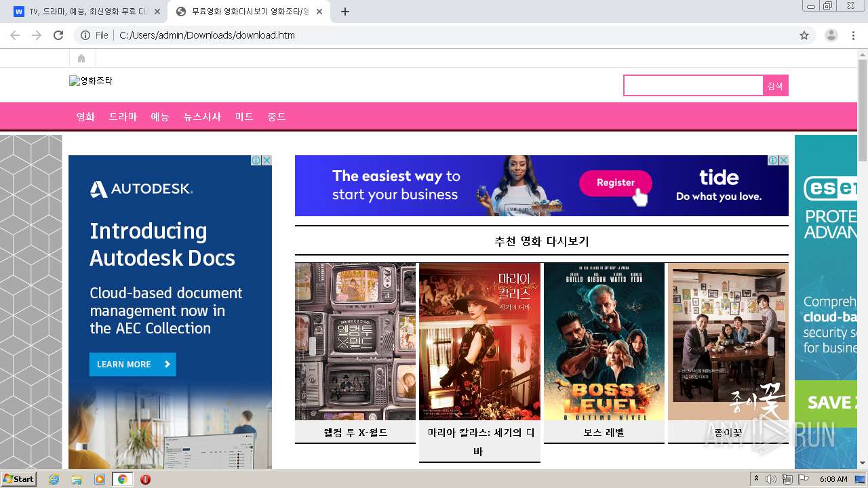
Task: Click the taskbar clock 6:08 AM
Action: click(833, 479)
